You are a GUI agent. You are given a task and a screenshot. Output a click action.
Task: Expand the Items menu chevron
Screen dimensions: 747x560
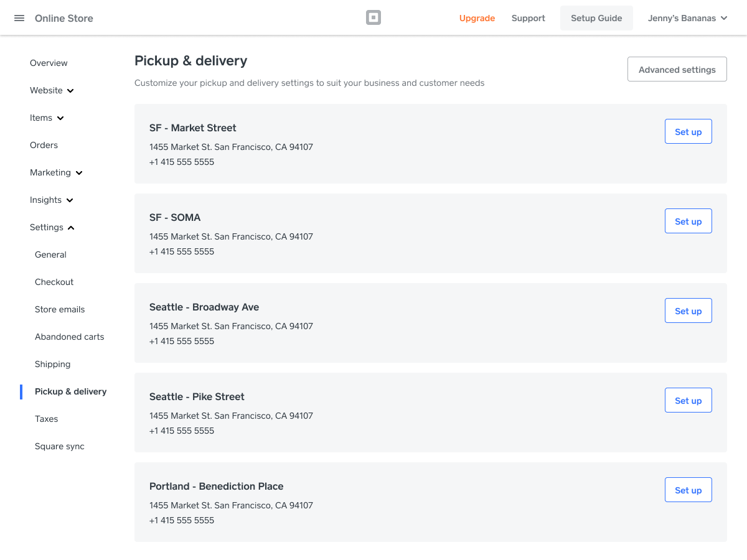[60, 118]
